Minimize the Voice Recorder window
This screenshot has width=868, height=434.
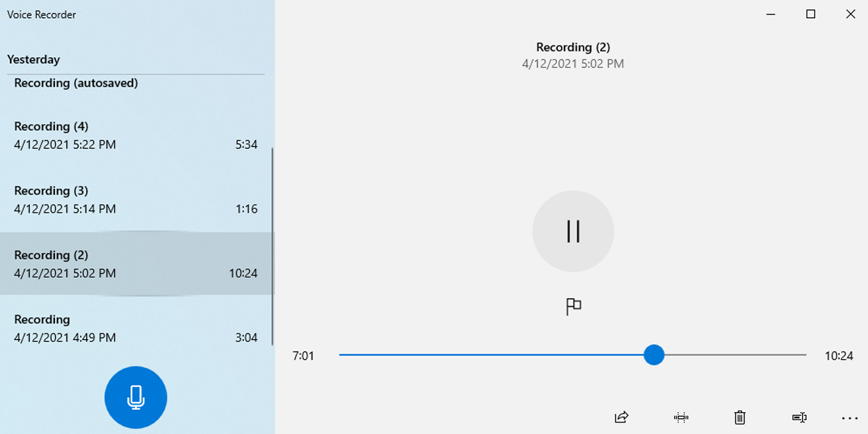769,14
